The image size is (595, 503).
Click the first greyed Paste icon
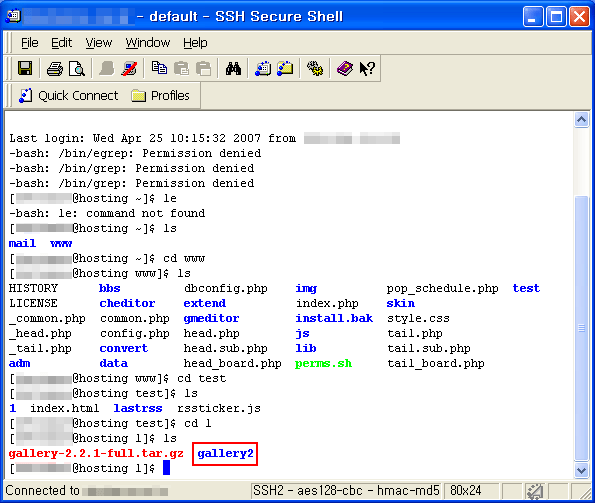pos(181,69)
